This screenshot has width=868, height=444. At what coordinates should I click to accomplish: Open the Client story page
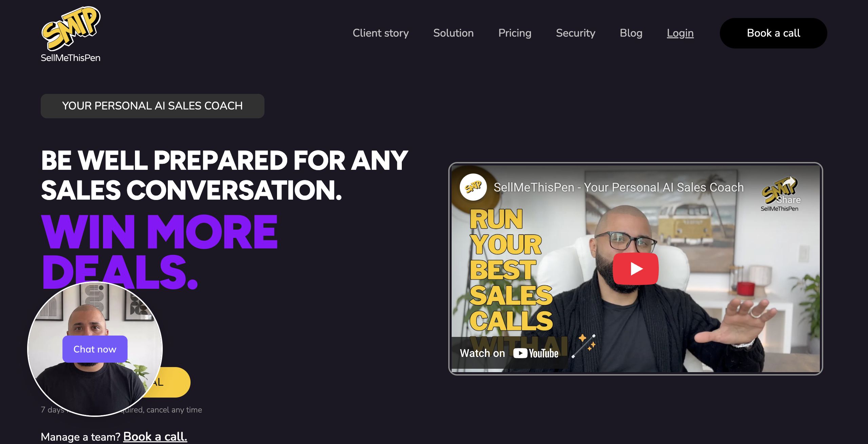coord(380,33)
